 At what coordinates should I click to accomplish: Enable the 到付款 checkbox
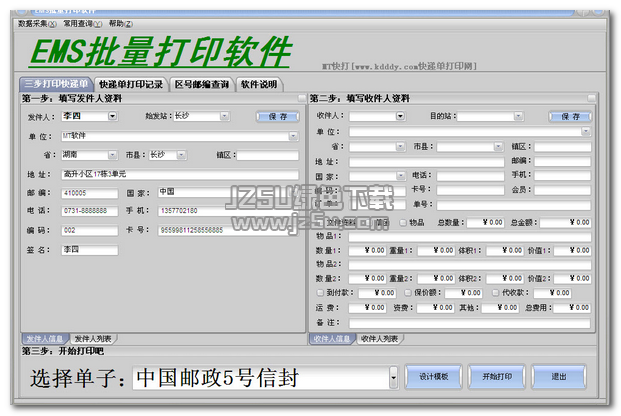click(x=320, y=292)
